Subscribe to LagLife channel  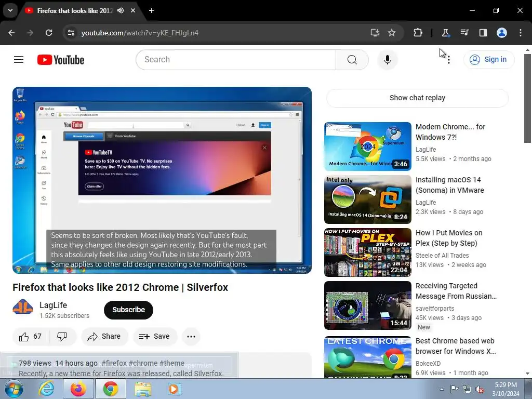pyautogui.click(x=129, y=310)
